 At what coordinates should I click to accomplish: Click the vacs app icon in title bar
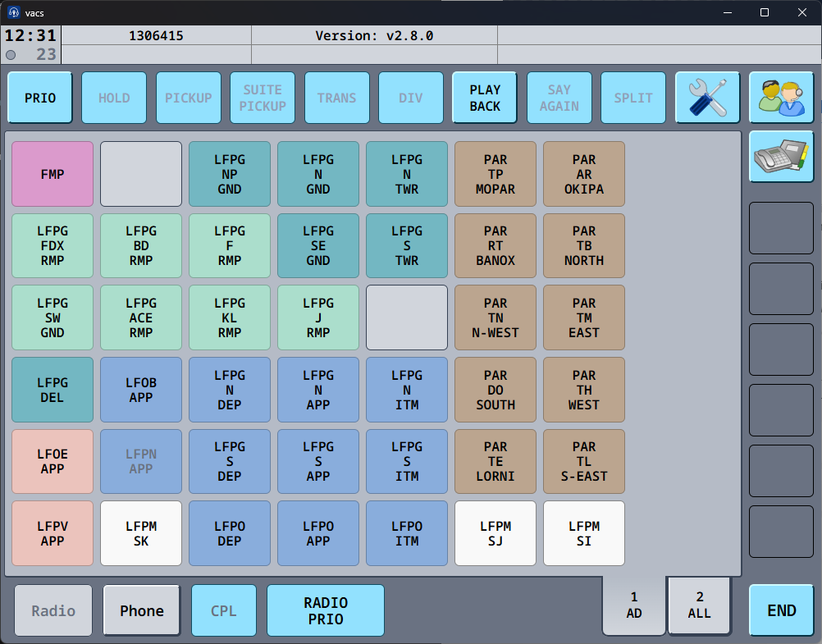[14, 12]
